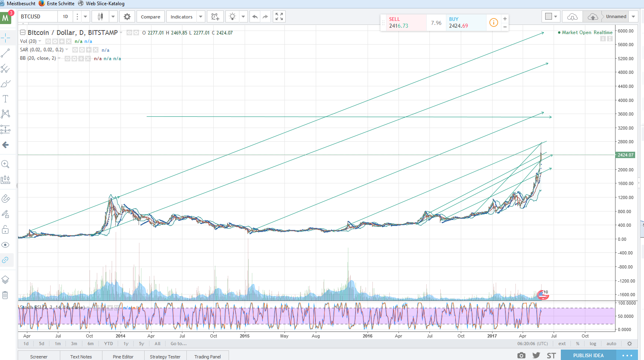Click the redo arrow
The height and width of the screenshot is (360, 644).
point(265,17)
